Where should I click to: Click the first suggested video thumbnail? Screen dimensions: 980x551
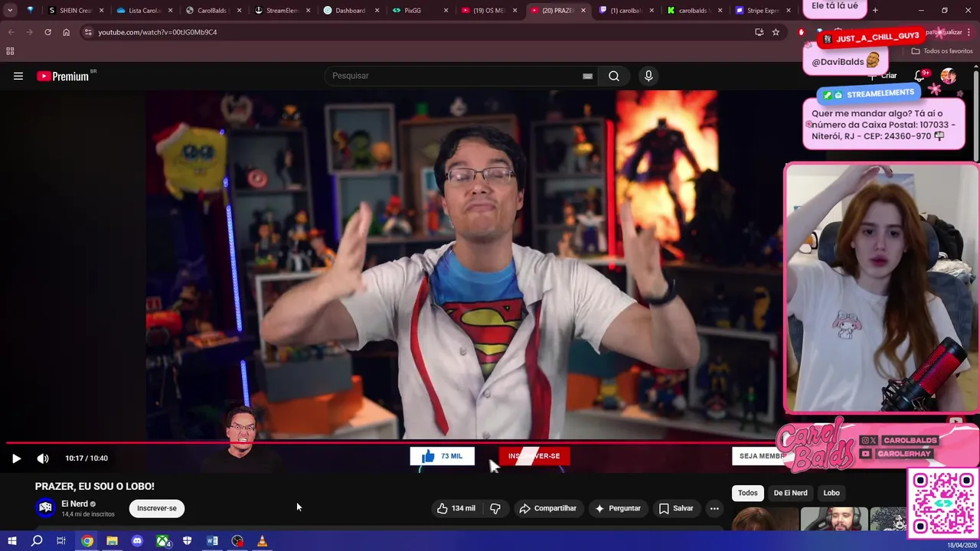[764, 519]
